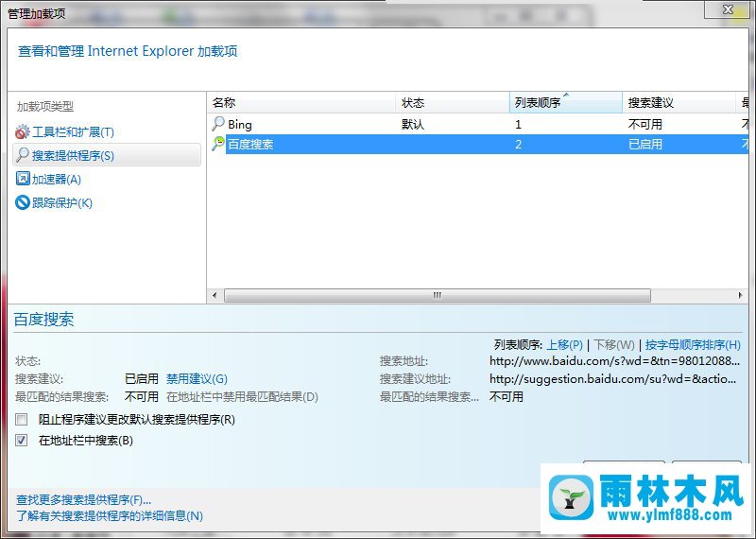Open 了解有关搜索提供程序的详细信息(N) link

click(x=110, y=516)
